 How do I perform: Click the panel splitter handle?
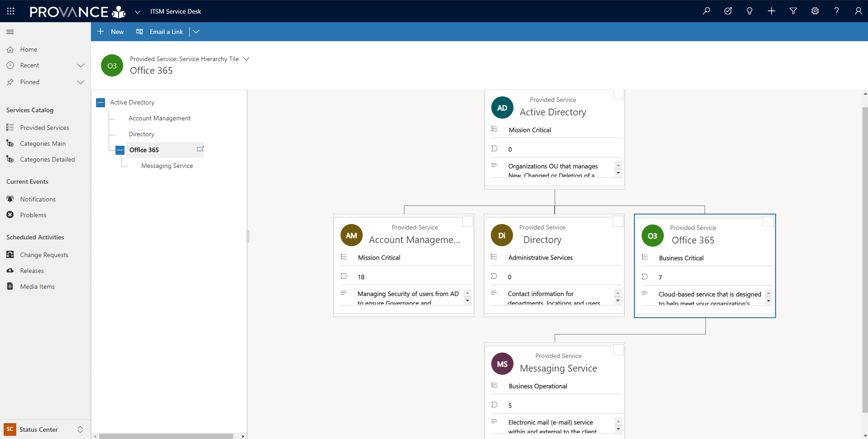click(x=248, y=236)
